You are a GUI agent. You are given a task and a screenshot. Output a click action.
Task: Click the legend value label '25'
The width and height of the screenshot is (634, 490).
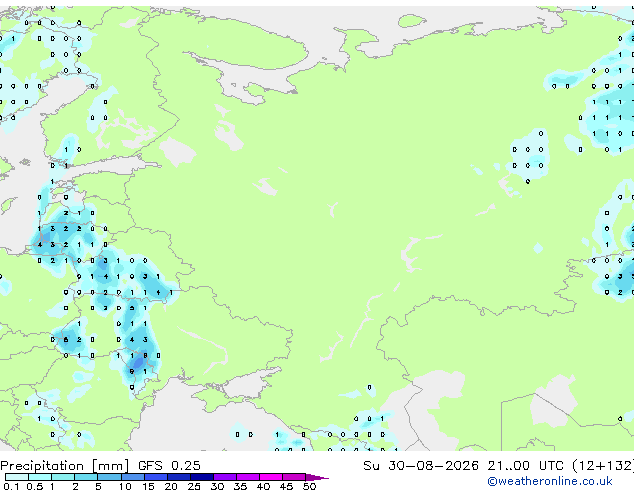(x=194, y=486)
